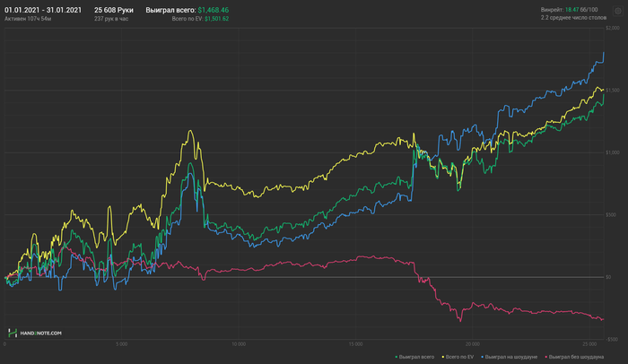Toggle 'Выиграл на шоудауне' legend entry
The image size is (628, 364).
click(x=509, y=357)
